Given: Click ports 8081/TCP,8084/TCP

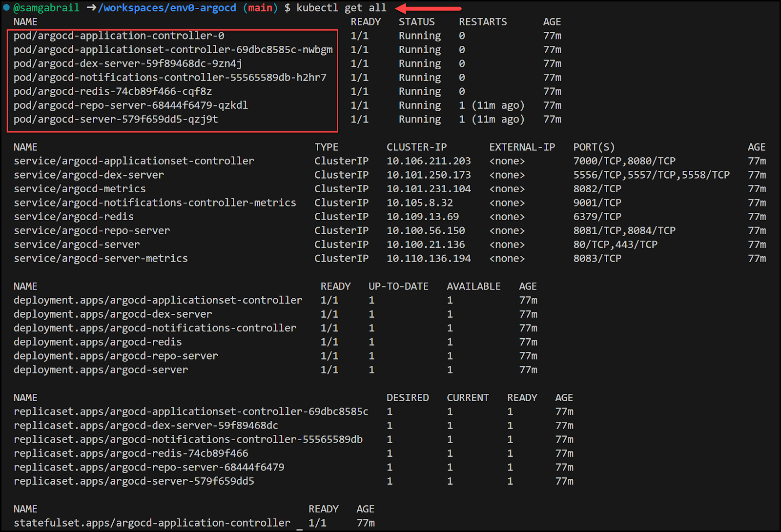Looking at the screenshot, I should (624, 230).
